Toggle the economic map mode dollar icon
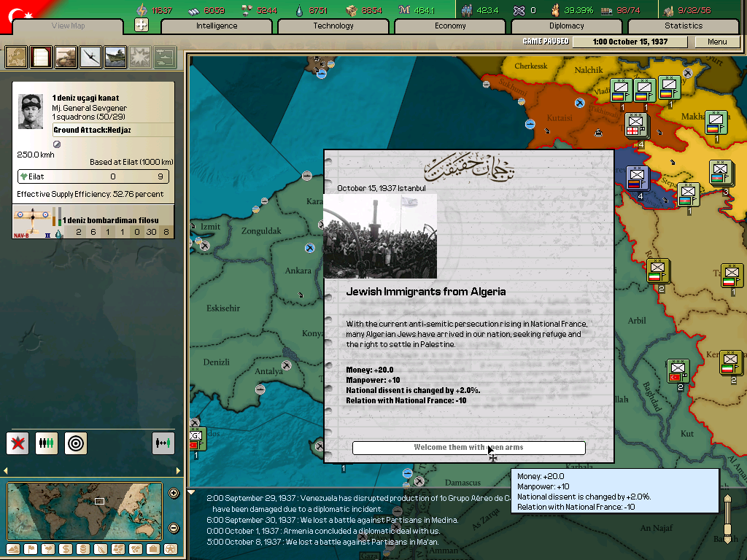The width and height of the screenshot is (747, 560). click(64, 549)
